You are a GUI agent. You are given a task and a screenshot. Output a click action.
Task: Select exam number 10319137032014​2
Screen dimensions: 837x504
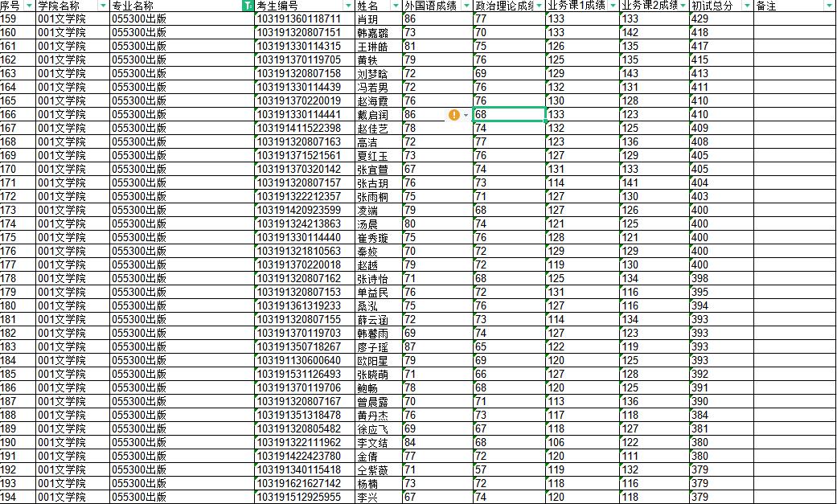(305, 170)
